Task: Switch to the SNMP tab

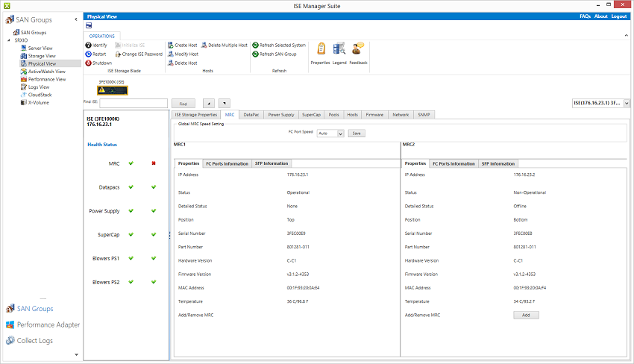Action: (424, 115)
